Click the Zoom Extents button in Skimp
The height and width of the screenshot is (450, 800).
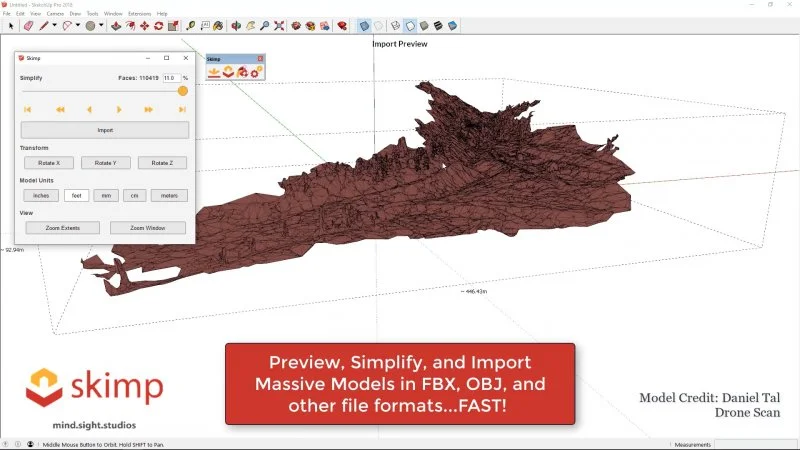pos(63,228)
